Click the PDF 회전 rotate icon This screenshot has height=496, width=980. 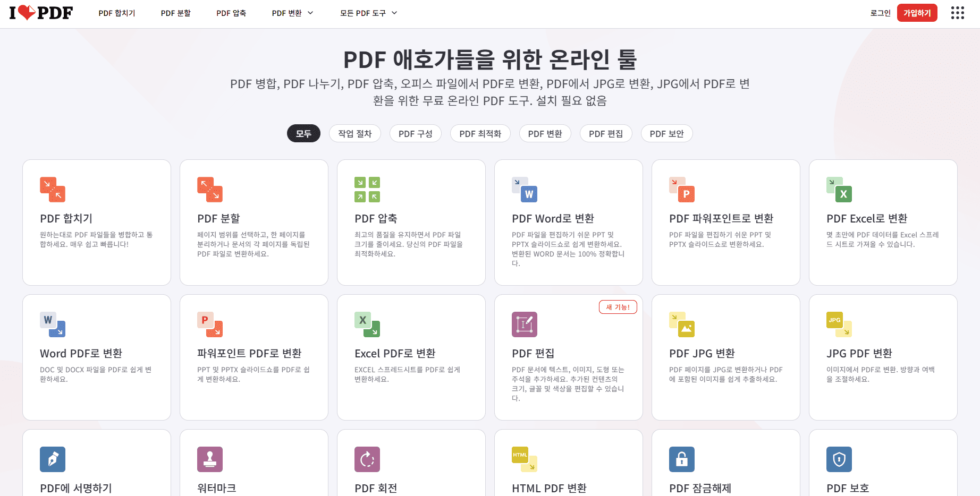tap(367, 459)
